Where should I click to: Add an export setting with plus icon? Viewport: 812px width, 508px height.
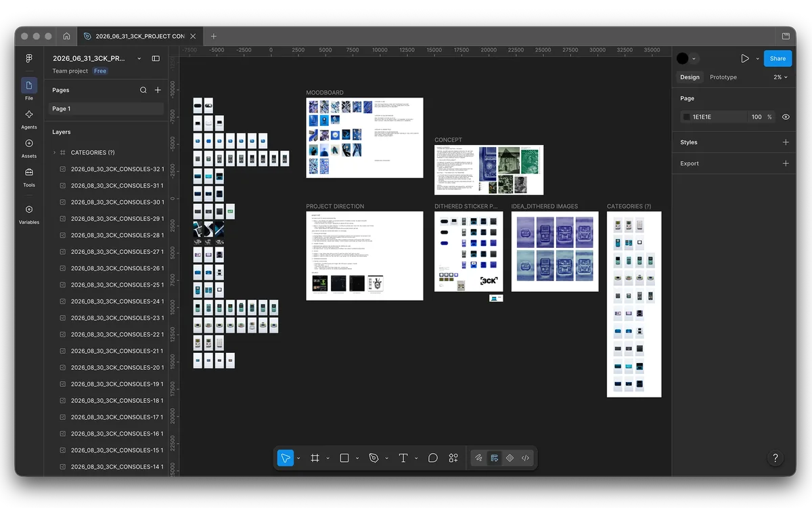tap(786, 163)
